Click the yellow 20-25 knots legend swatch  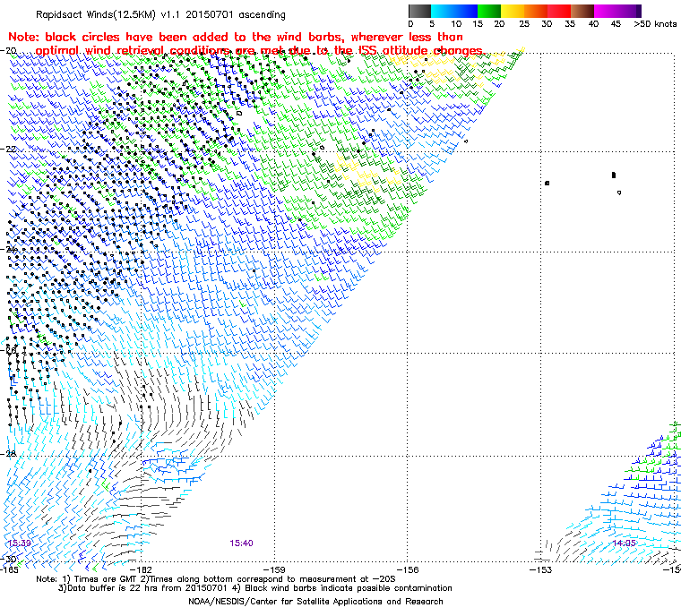coord(513,12)
